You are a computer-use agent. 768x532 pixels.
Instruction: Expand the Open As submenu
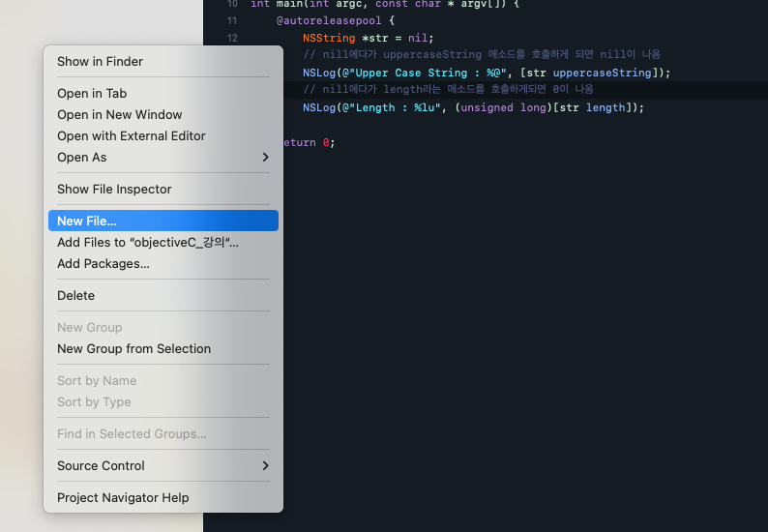point(163,158)
